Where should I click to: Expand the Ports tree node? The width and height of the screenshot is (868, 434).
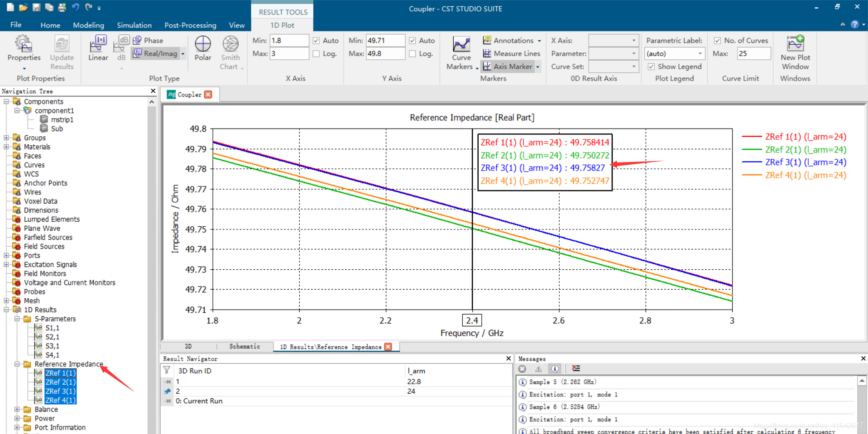(6, 255)
